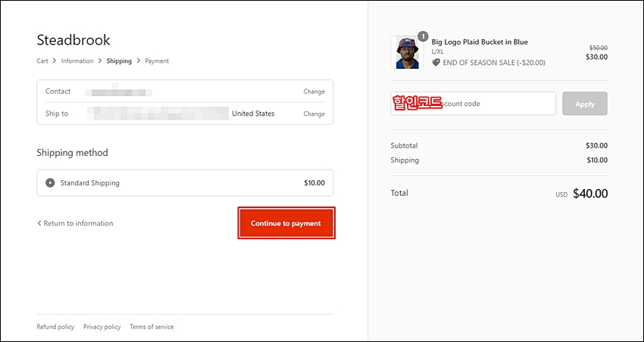Click the Continue to payment button
Image resolution: width=644 pixels, height=342 pixels.
(286, 223)
